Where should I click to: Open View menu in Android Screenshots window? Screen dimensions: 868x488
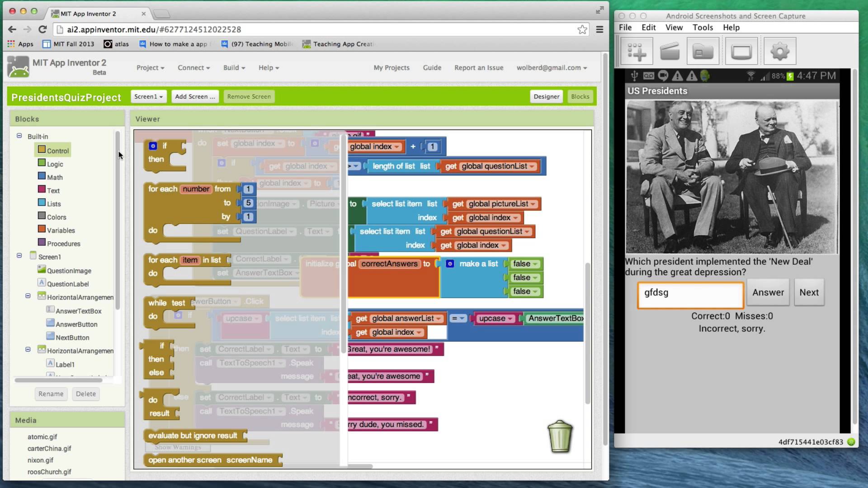click(674, 28)
